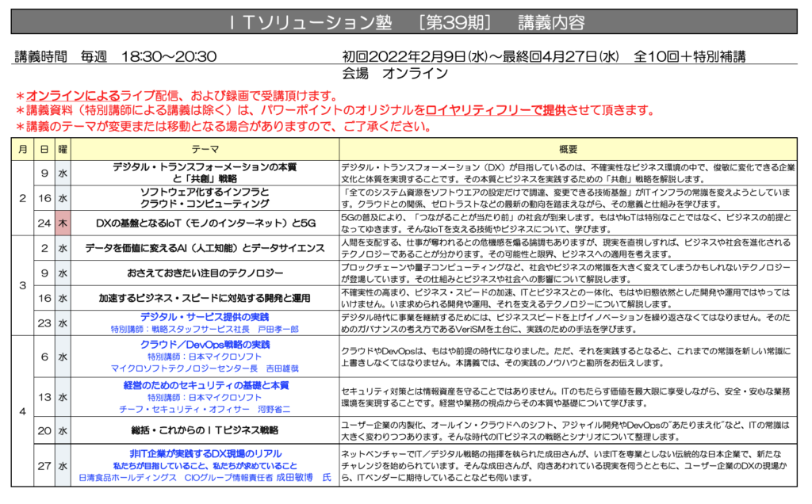Click 経営のためのセキュリティの基礎と本質 title

205,385
